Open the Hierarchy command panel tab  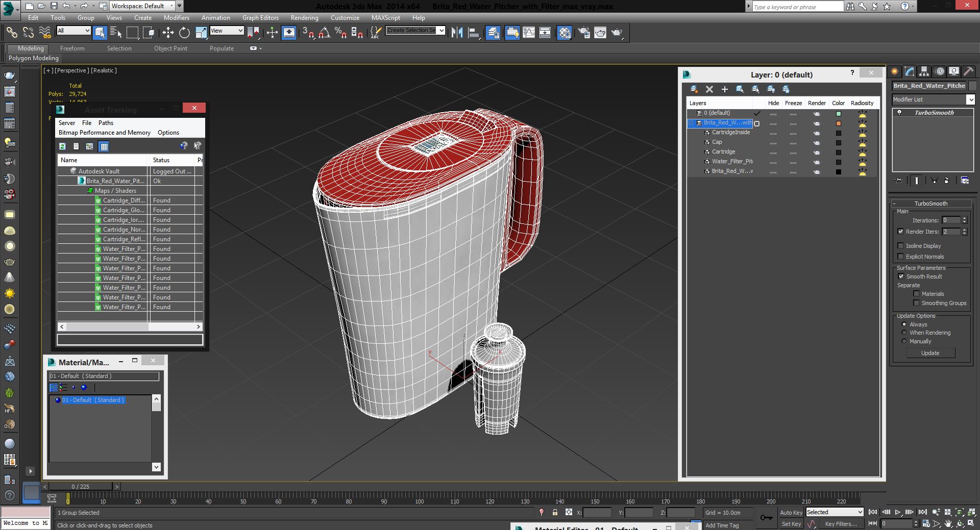point(924,71)
